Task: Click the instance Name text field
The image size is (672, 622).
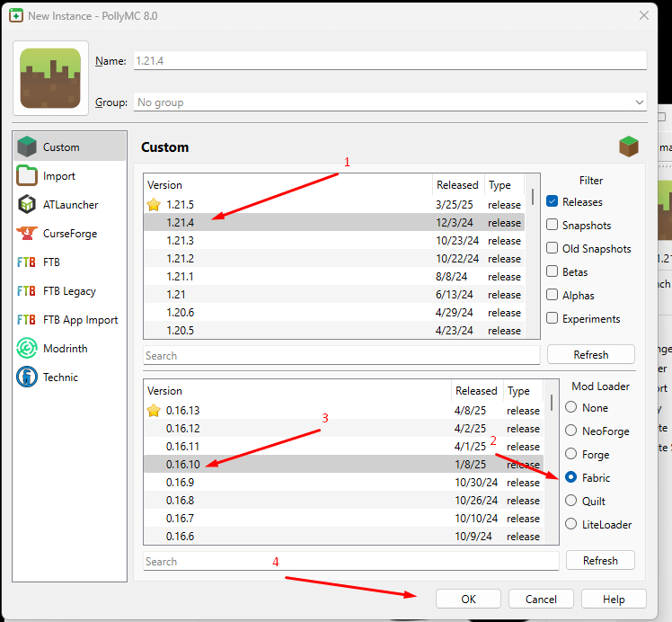Action: (x=388, y=60)
